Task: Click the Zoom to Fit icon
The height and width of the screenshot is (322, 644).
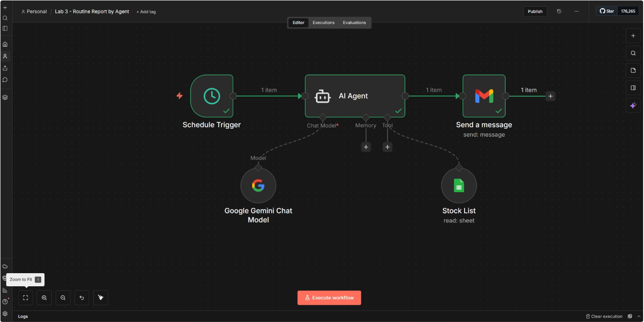Action: (x=25, y=298)
